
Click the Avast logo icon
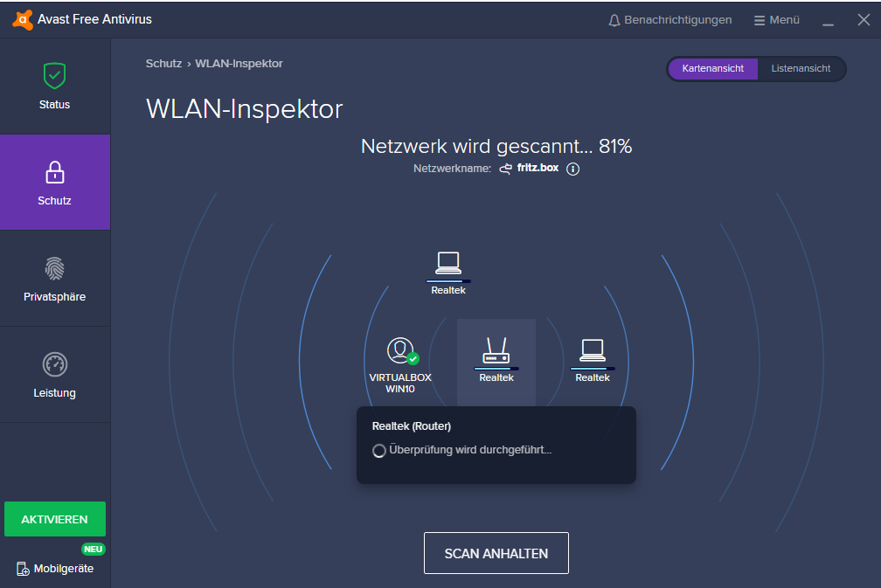point(22,19)
